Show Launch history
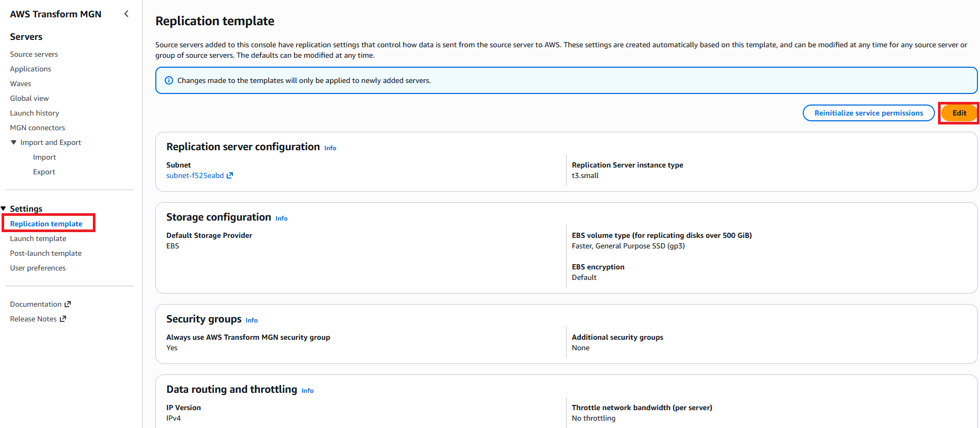 click(x=35, y=113)
